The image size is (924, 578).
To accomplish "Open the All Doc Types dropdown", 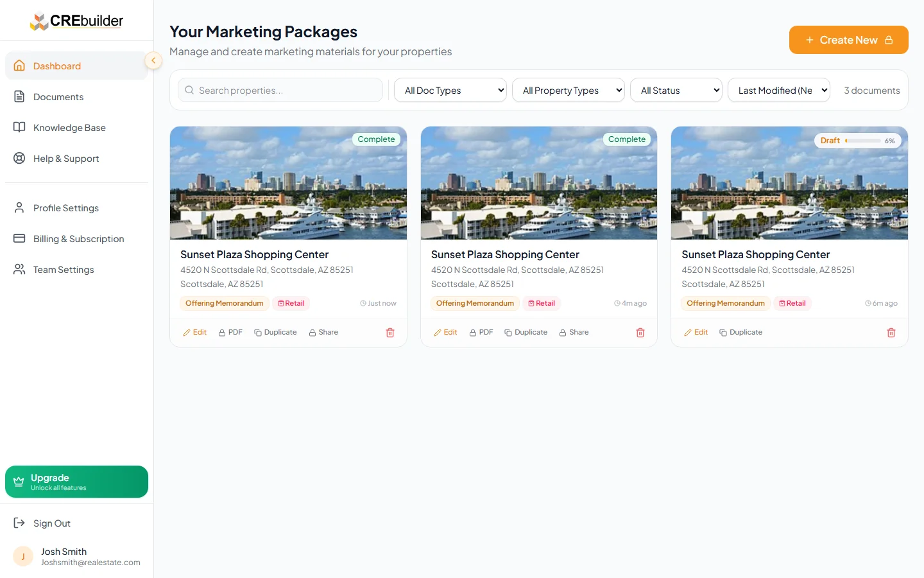I will 450,90.
